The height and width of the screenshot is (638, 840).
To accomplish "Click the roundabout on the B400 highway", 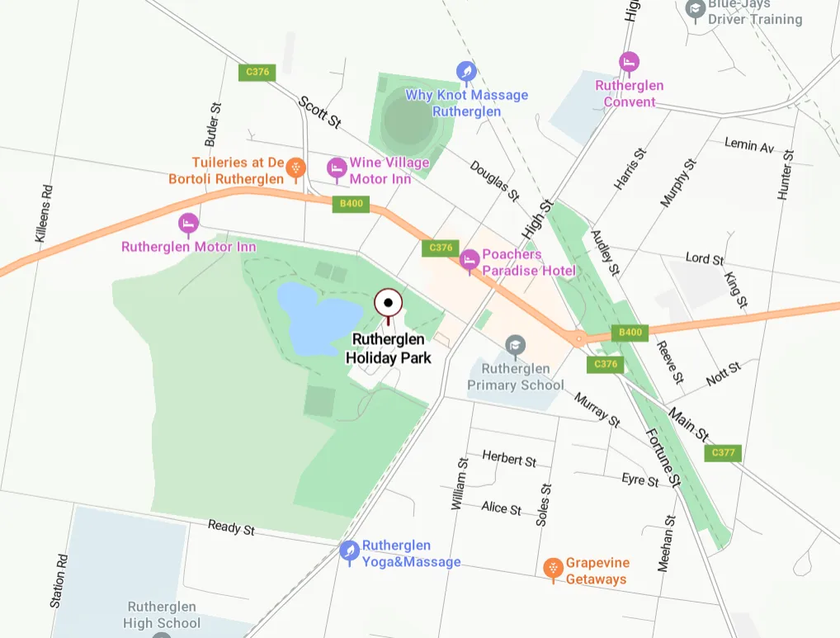I will [578, 338].
